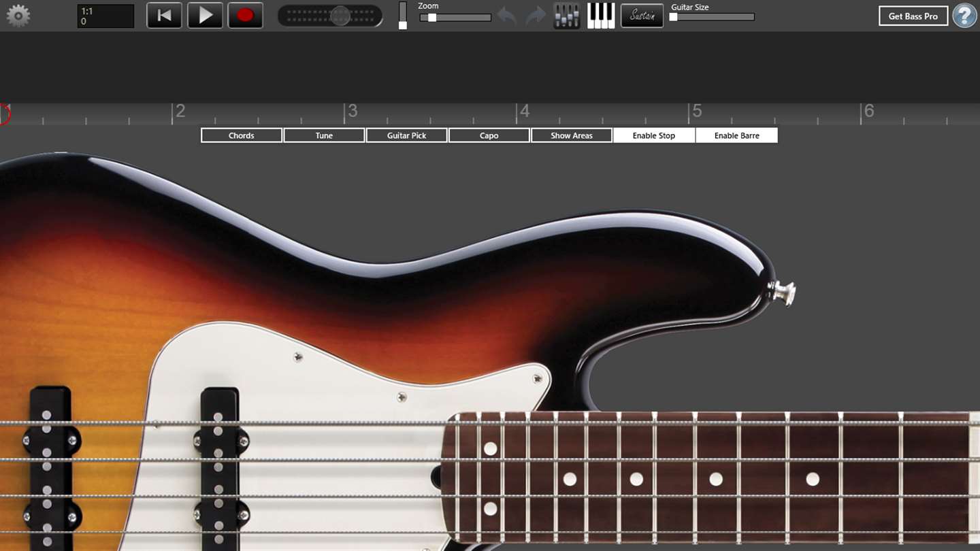Screen dimensions: 980x551
Task: Click measure 4 on the timeline ruler
Action: coord(523,112)
